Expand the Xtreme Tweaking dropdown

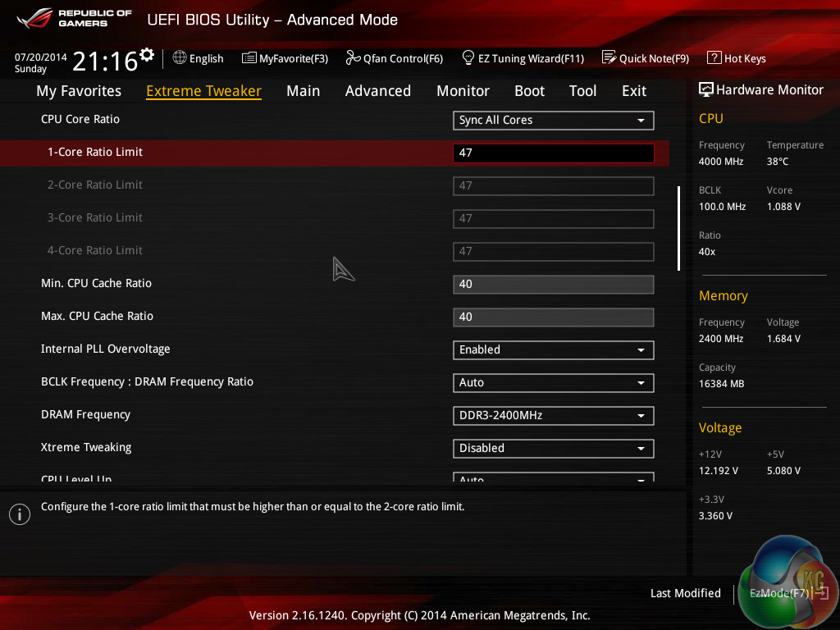point(554,449)
